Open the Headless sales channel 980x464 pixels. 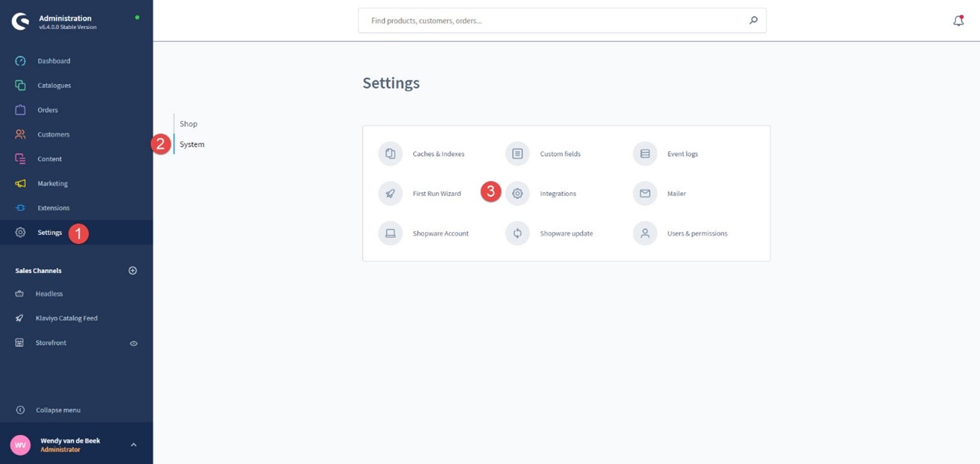pos(49,294)
